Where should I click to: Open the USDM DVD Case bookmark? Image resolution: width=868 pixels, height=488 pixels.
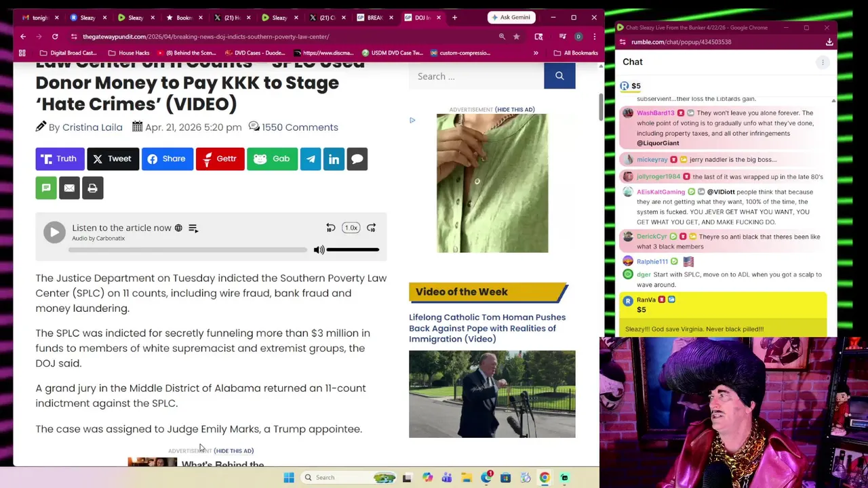tap(392, 53)
